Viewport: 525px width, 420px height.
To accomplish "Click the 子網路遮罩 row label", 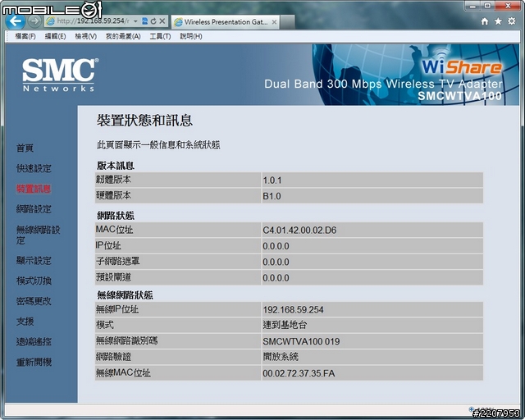I will [x=118, y=261].
